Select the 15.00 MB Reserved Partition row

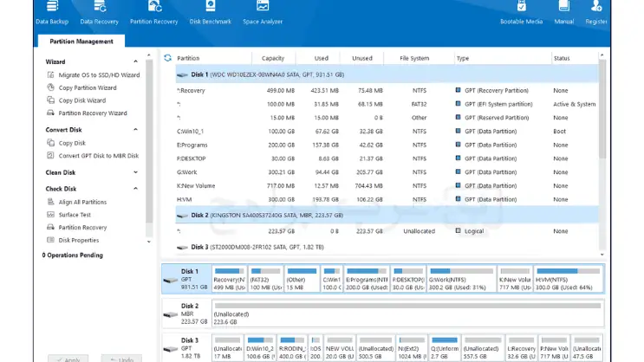pyautogui.click(x=387, y=118)
